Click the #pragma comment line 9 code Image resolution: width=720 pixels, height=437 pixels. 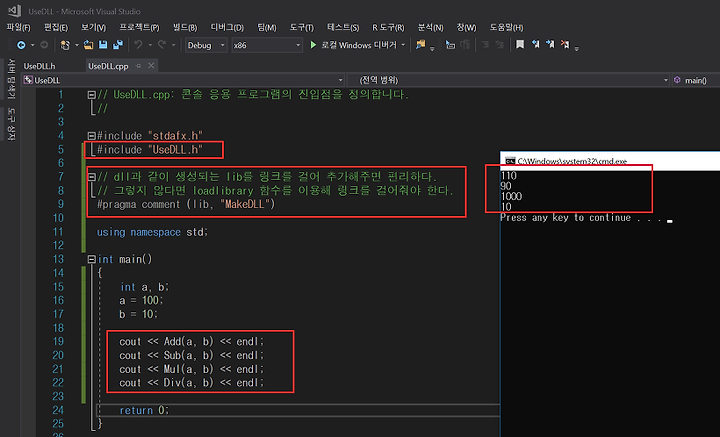point(186,204)
